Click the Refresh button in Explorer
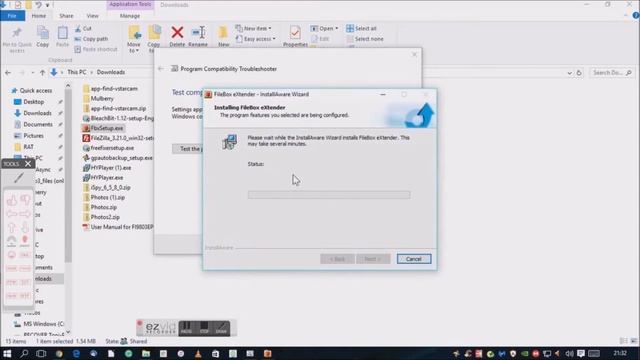Screen dimensions: 640x360 (579, 73)
